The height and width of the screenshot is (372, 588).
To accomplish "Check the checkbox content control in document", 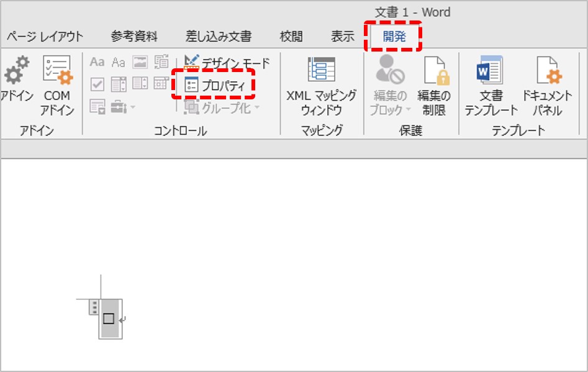I will (109, 319).
